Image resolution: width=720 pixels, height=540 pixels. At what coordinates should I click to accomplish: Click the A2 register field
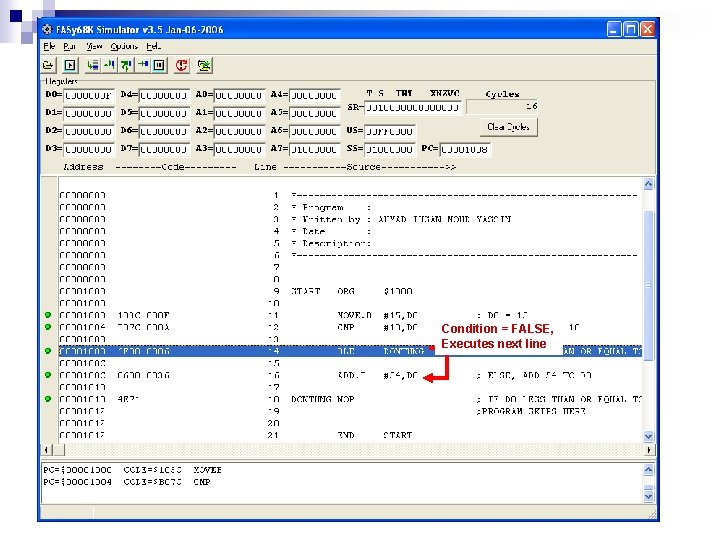pos(239,131)
